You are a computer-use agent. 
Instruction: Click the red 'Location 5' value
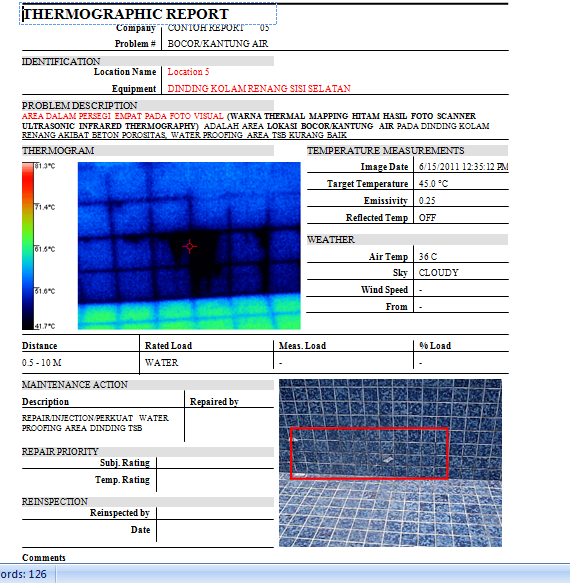pyautogui.click(x=188, y=72)
